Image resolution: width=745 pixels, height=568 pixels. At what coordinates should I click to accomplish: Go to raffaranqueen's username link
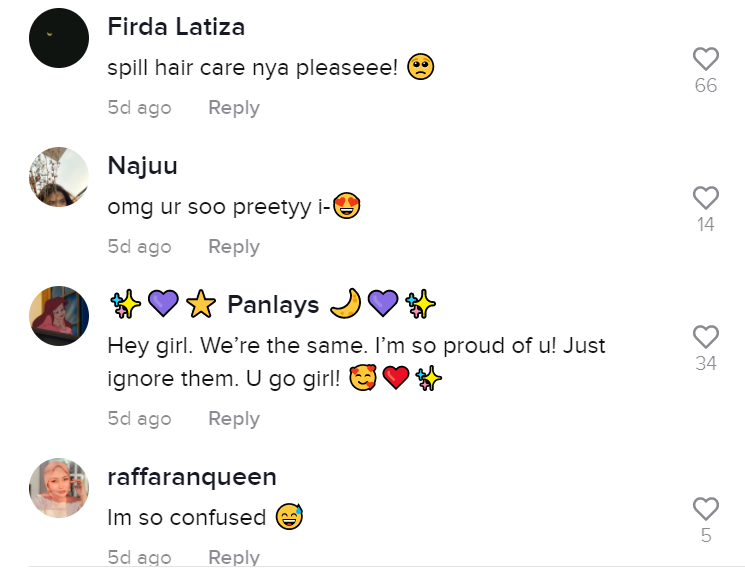tap(192, 477)
